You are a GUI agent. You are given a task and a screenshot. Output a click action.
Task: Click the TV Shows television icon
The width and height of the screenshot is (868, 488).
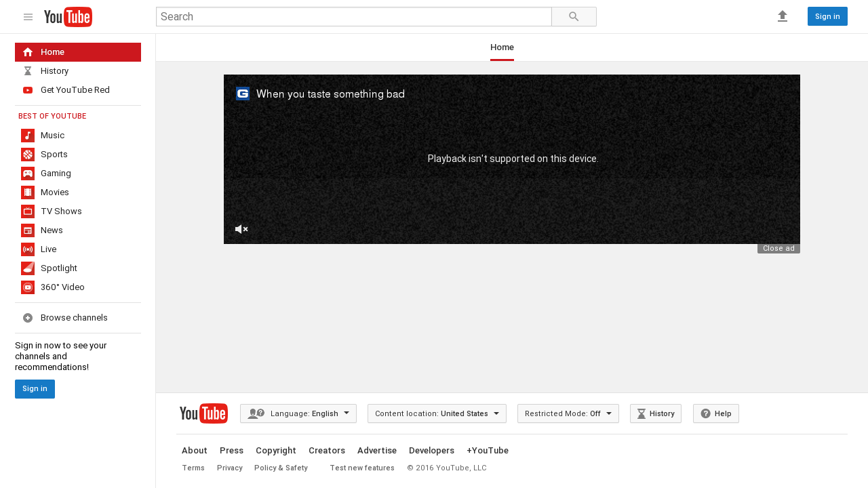pyautogui.click(x=28, y=211)
